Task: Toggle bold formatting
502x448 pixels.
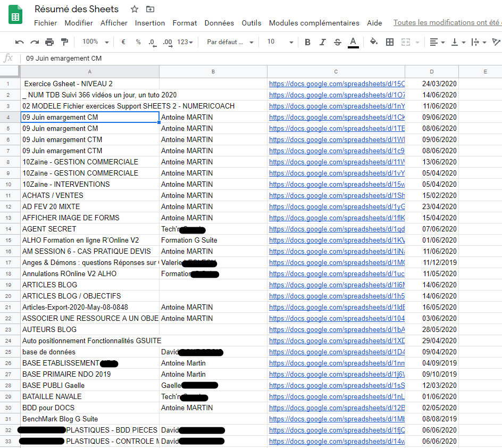Action: [307, 42]
